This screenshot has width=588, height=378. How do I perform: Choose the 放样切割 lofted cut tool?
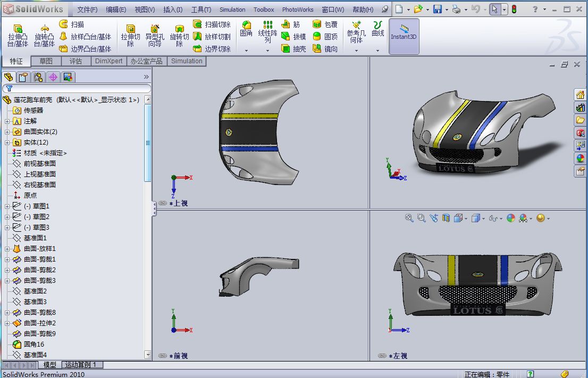coord(212,37)
